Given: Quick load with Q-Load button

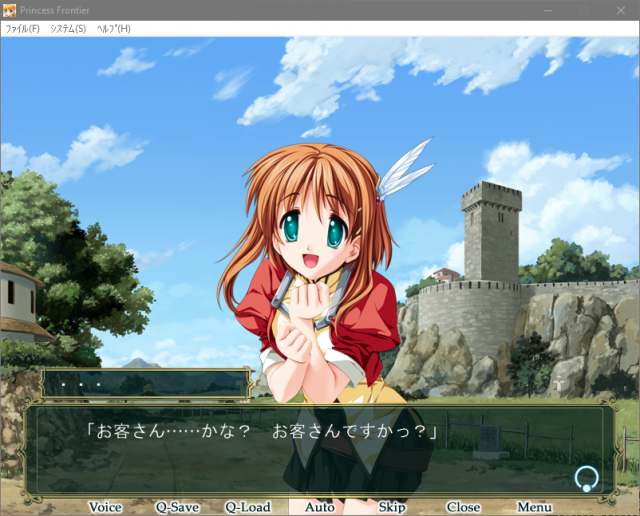Looking at the screenshot, I should pyautogui.click(x=248, y=507).
